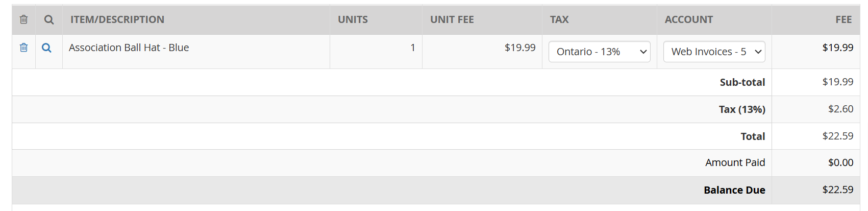Click the $19.99 unit fee field

pyautogui.click(x=520, y=48)
